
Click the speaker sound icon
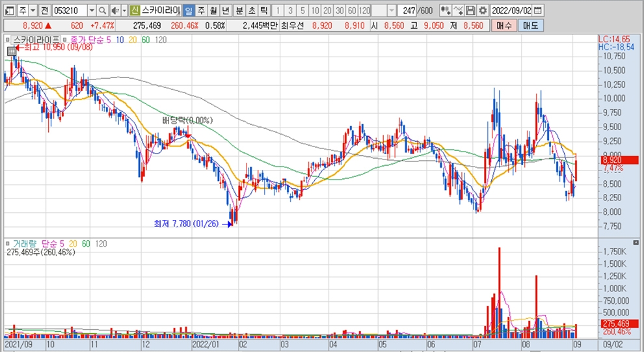(x=114, y=10)
